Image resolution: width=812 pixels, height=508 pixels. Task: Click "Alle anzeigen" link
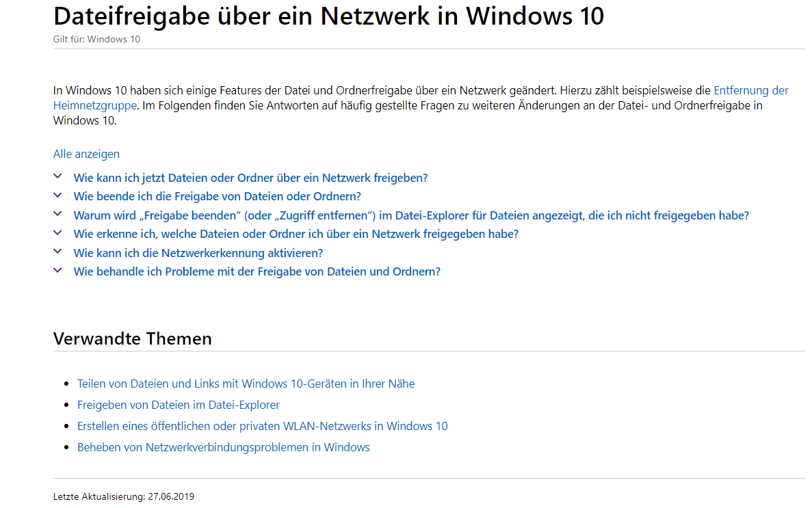click(x=86, y=154)
